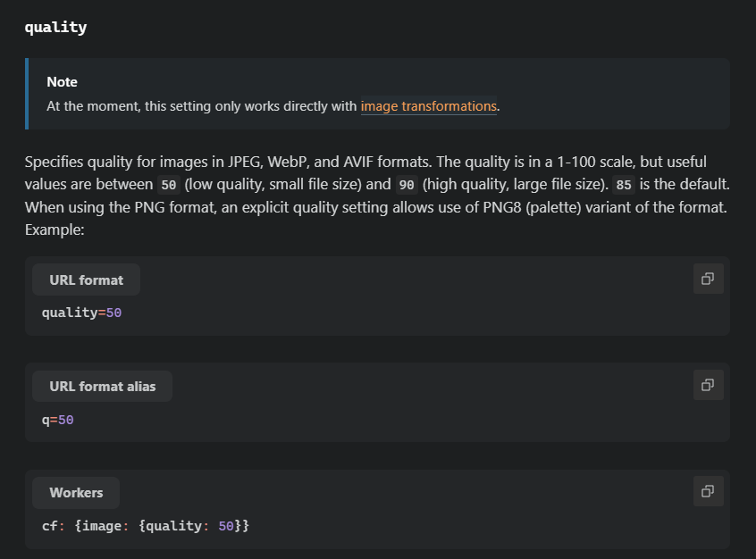Click the inline code value 90 in paragraph

pos(406,185)
